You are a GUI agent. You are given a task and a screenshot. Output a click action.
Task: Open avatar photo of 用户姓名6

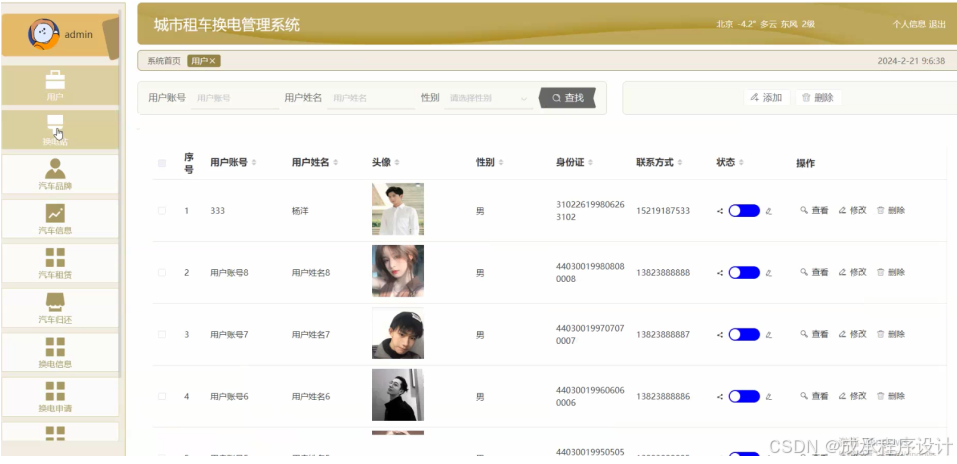click(398, 395)
